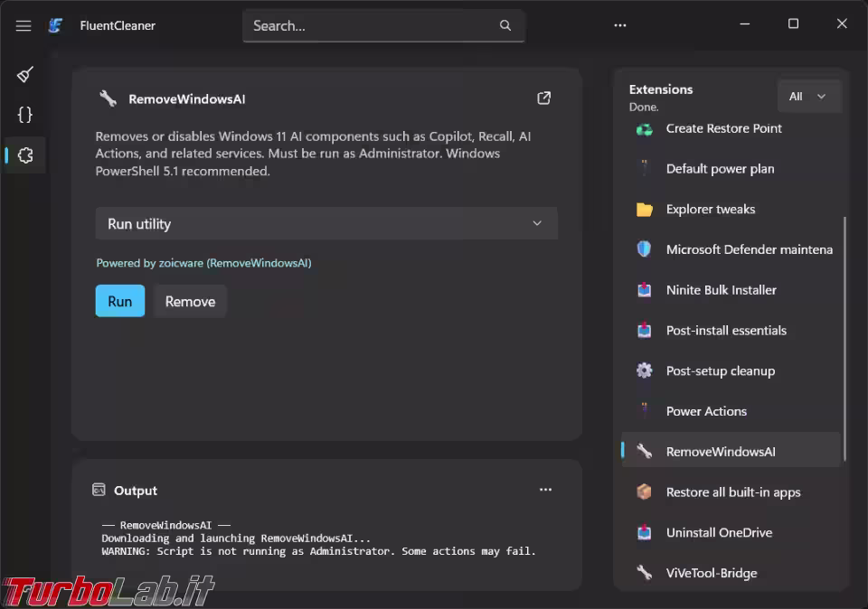Click the Output heading text
868x609 pixels.
point(136,490)
